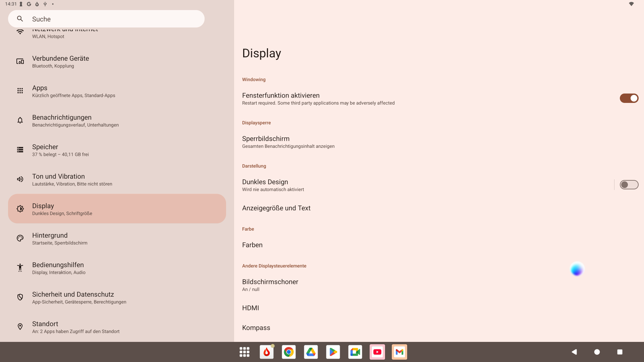Open Google Meet from the taskbar

click(x=355, y=352)
